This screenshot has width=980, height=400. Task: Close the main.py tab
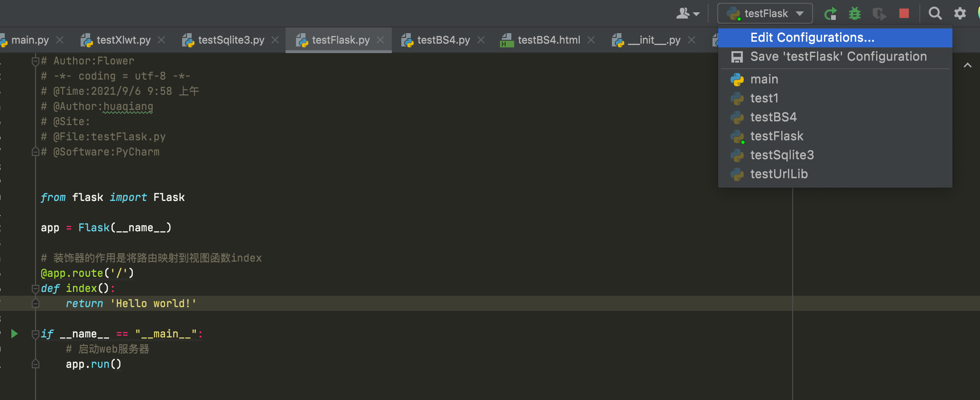[x=60, y=40]
